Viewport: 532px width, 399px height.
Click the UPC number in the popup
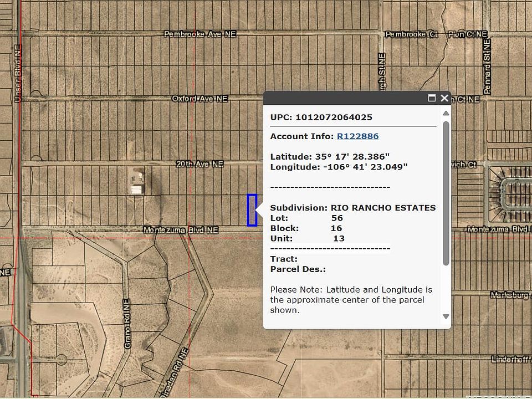click(x=334, y=117)
